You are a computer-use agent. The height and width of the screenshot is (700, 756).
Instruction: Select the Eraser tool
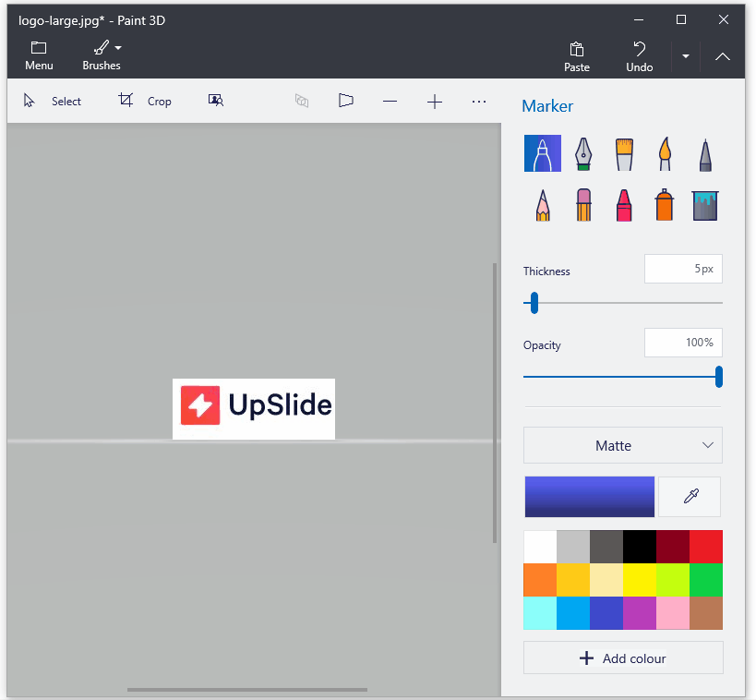[583, 205]
